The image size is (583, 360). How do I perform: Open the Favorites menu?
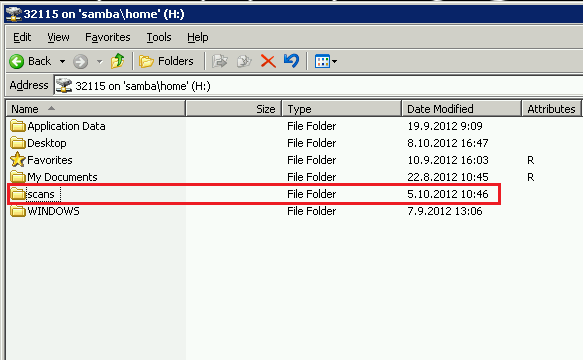tap(108, 37)
